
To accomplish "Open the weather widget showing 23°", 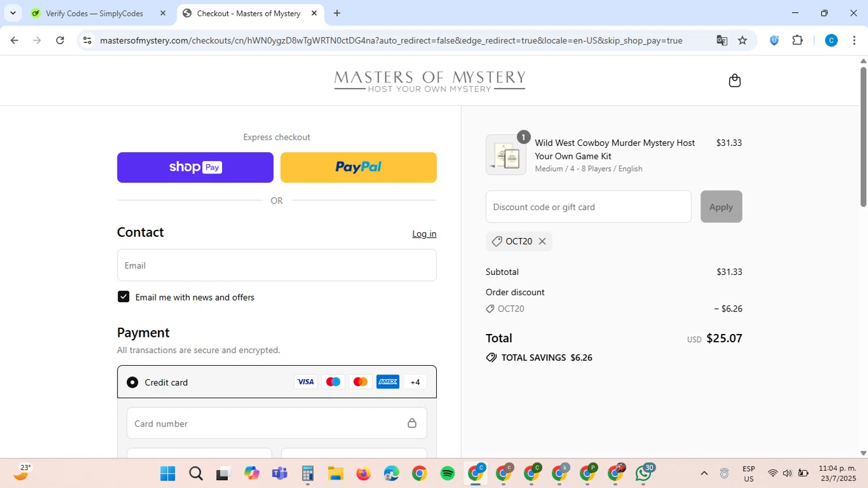I will (x=23, y=473).
